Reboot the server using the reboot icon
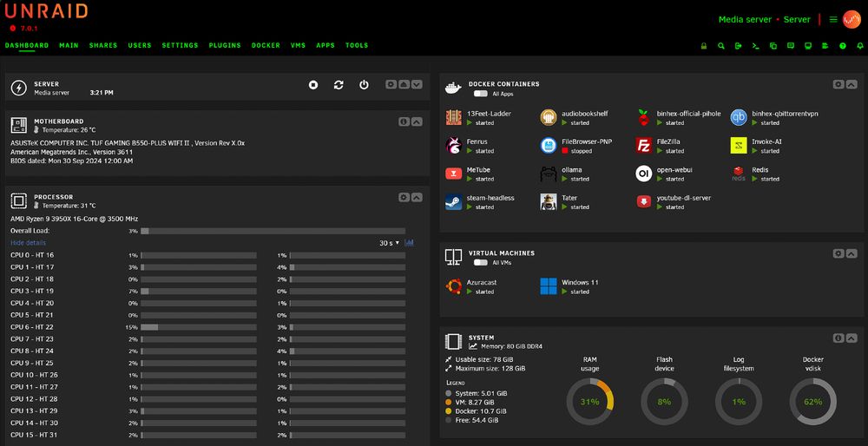The height and width of the screenshot is (446, 868). click(x=339, y=85)
